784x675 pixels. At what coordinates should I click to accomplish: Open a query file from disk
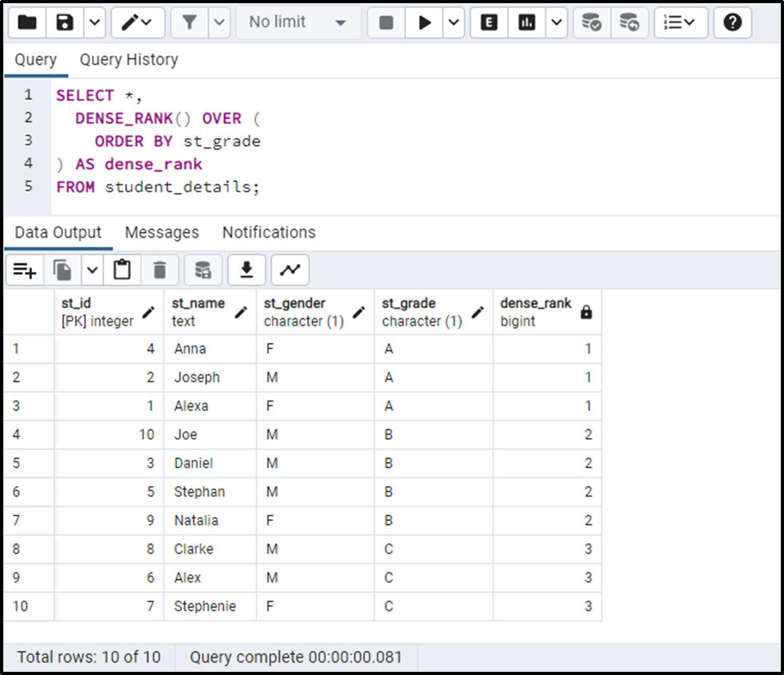26,22
